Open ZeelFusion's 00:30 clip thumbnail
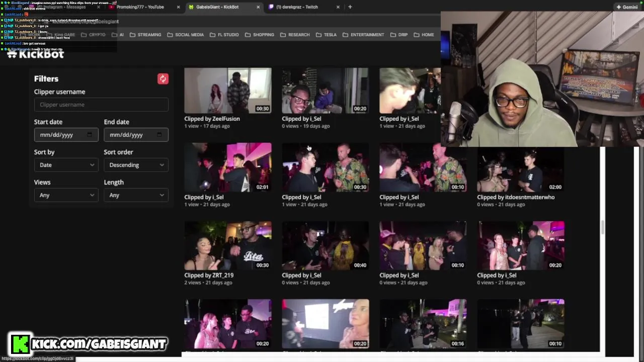644x362 pixels. [228, 90]
